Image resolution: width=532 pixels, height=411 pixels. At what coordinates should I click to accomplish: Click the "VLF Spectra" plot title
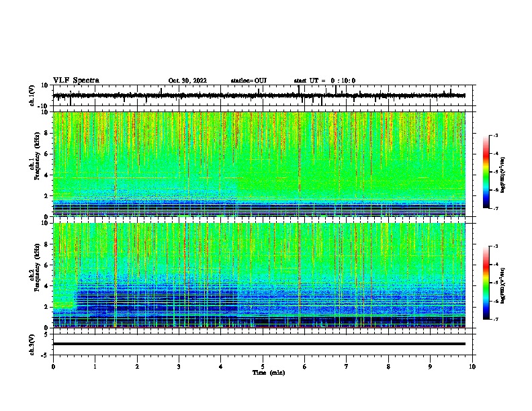[x=76, y=80]
